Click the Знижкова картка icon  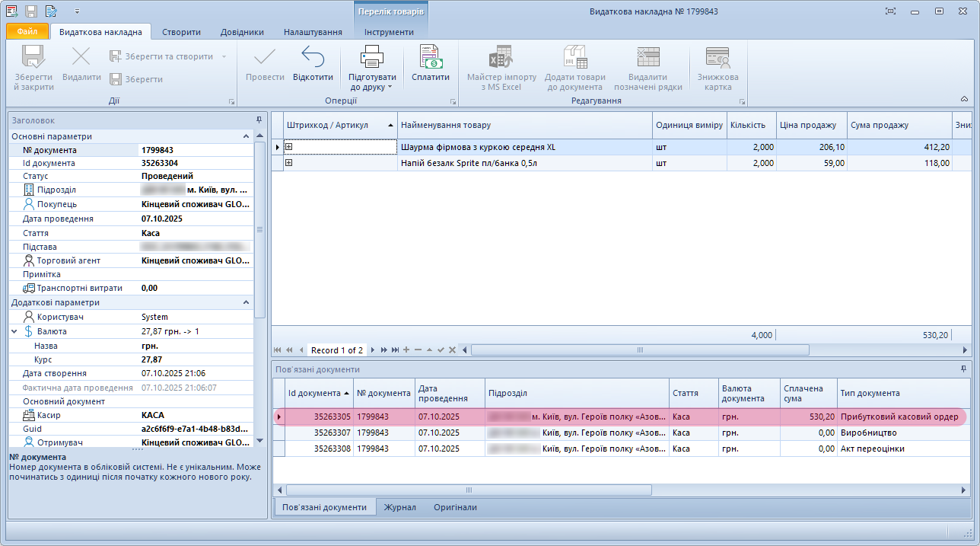pyautogui.click(x=717, y=58)
